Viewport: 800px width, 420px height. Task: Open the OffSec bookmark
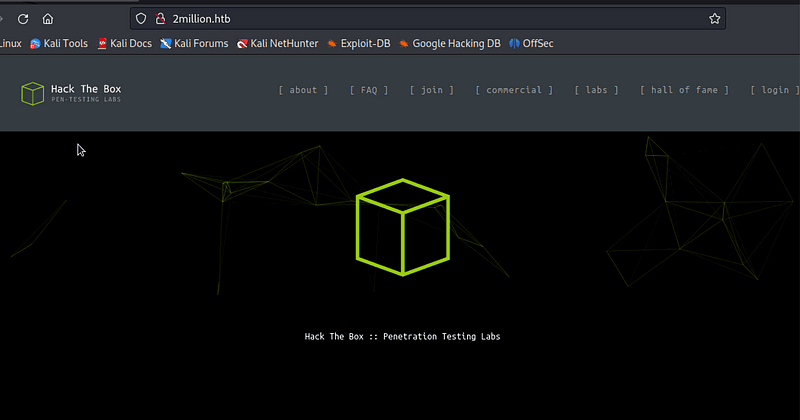point(531,44)
